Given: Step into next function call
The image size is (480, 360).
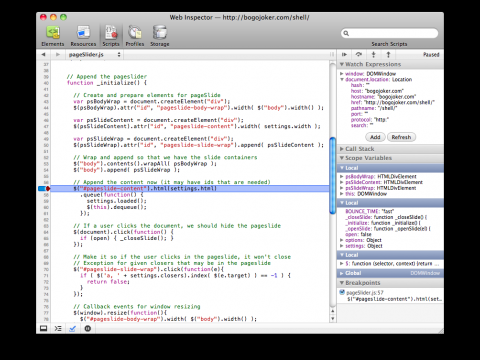Looking at the screenshot, I should 373,54.
